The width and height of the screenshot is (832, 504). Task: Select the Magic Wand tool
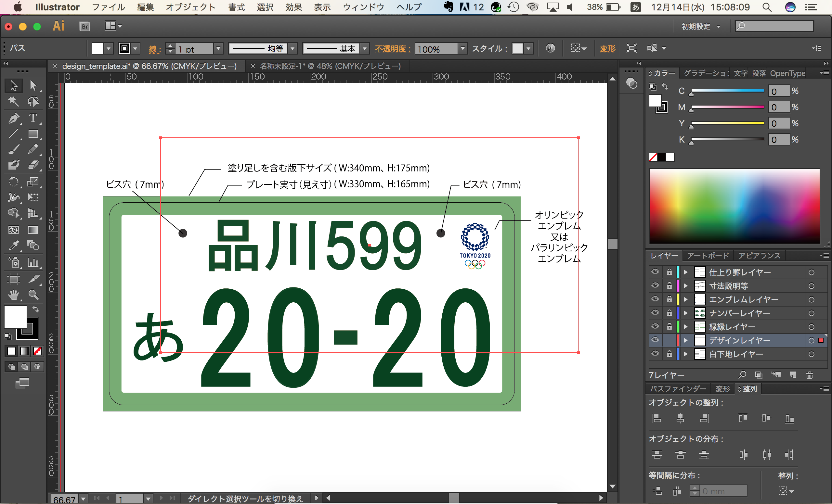click(14, 101)
